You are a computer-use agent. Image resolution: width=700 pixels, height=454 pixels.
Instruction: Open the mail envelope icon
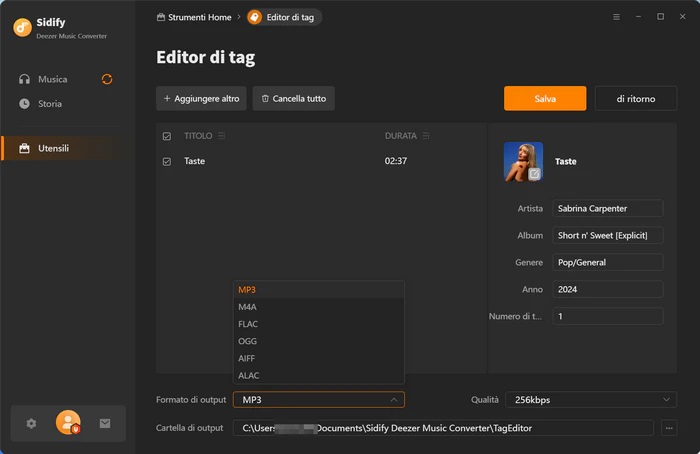(x=105, y=423)
